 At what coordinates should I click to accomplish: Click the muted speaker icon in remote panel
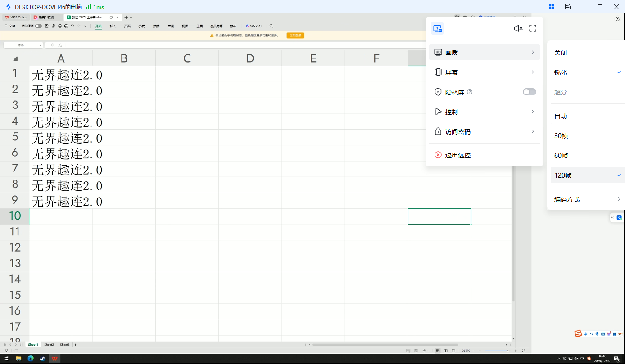[x=518, y=28]
